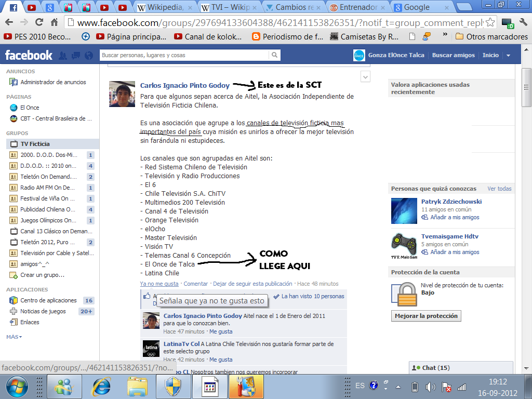The height and width of the screenshot is (399, 532).
Task: Open Otros marcadores folder
Action: pos(491,36)
